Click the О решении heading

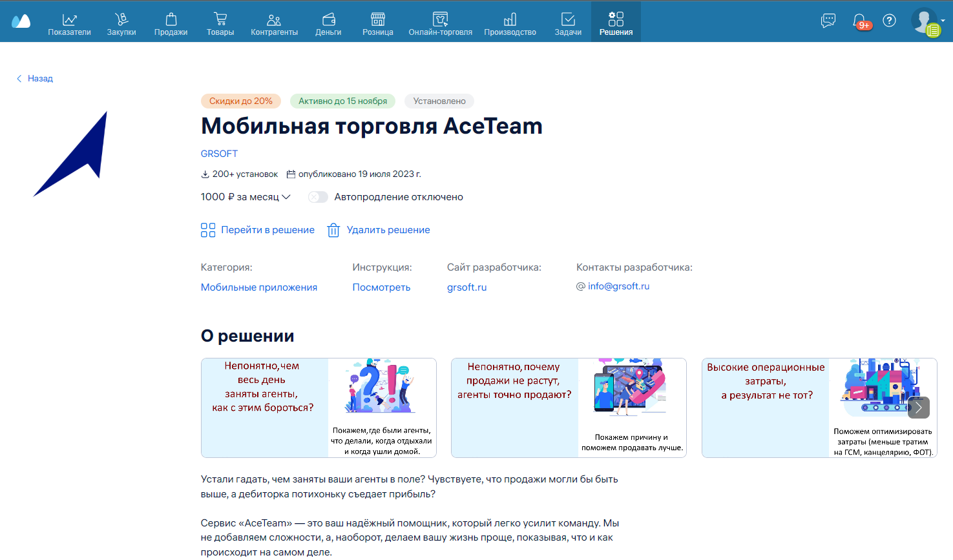click(x=247, y=336)
